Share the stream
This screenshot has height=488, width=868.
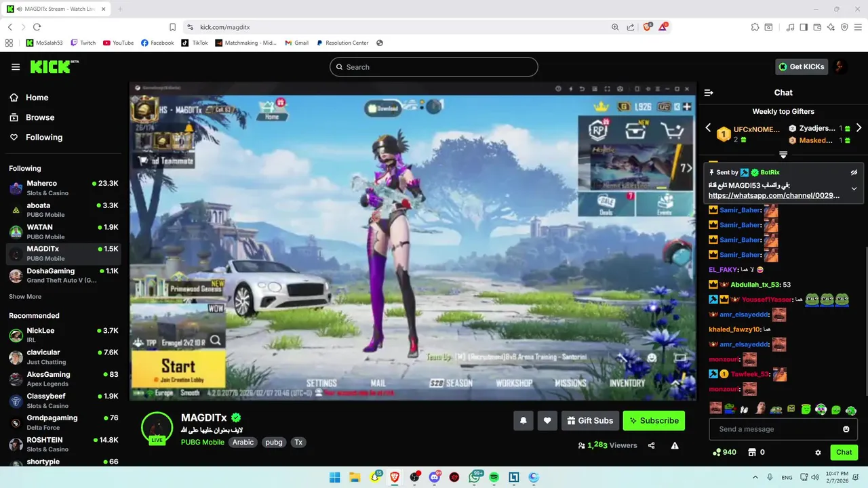tap(652, 445)
